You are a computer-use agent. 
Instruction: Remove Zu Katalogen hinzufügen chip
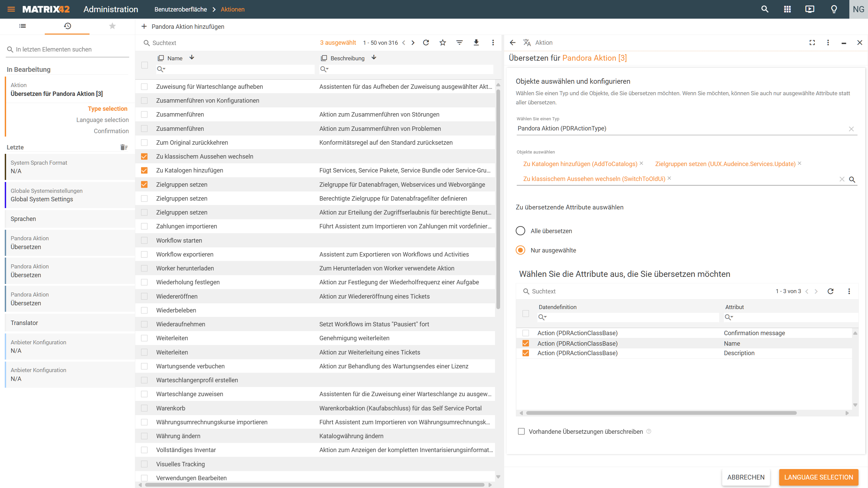click(641, 163)
